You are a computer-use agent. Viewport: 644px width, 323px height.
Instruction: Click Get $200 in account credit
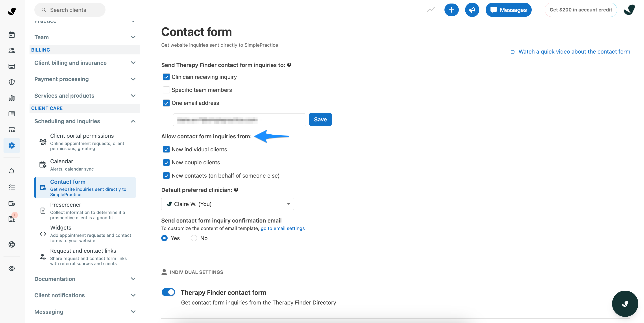click(581, 10)
